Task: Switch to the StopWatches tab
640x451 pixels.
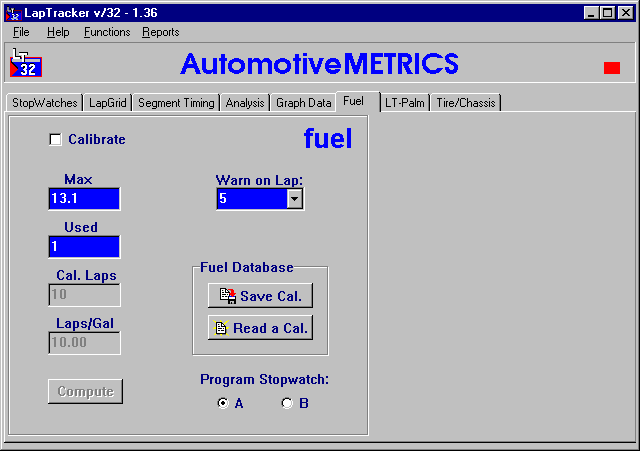Action: [x=44, y=102]
